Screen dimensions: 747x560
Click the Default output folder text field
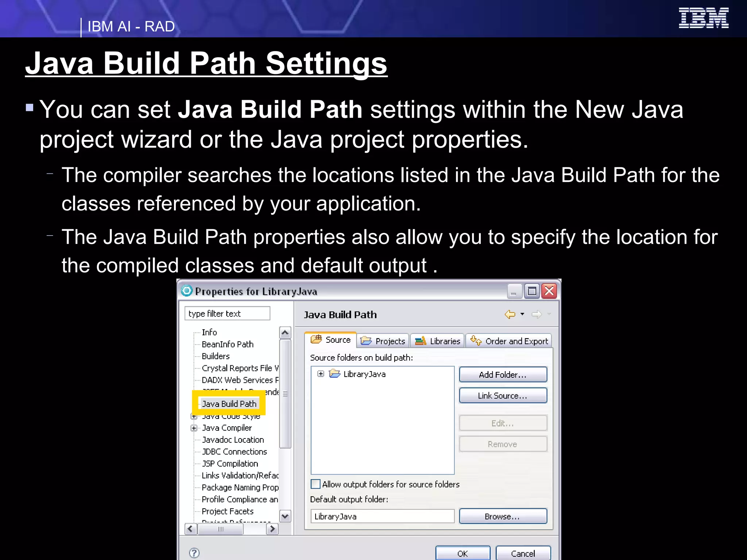tap(383, 516)
